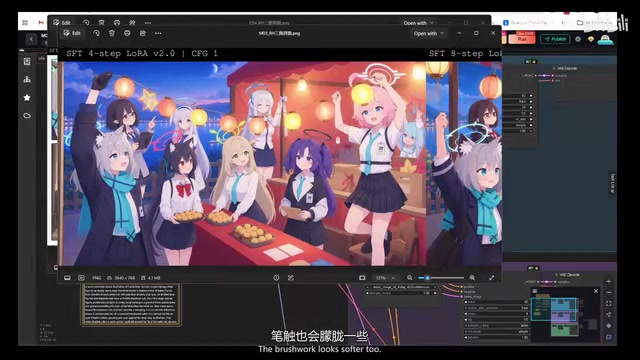Screen dimensions: 640x360
Task: Open the cloud icon in the left sidebar
Action: 27,116
